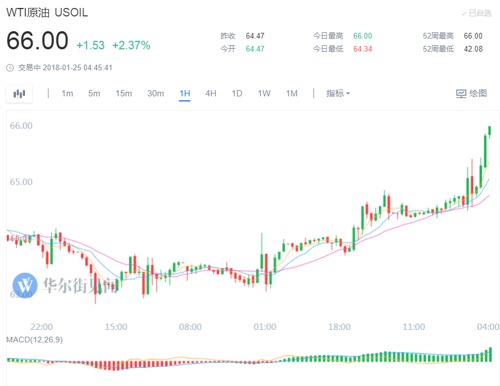
Task: Click the timestamp 2018-01-25 04:45:41
Action: (x=77, y=68)
